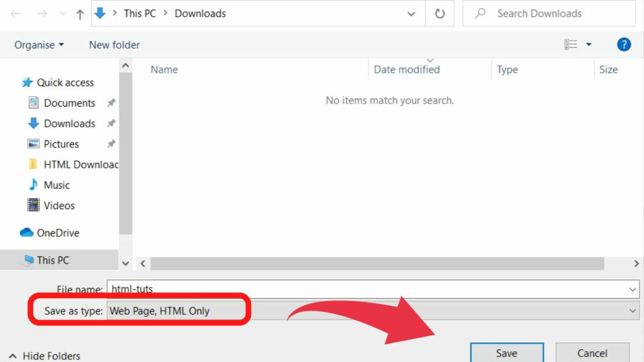
Task: Click the Refresh icon beside address bar
Action: [x=440, y=14]
